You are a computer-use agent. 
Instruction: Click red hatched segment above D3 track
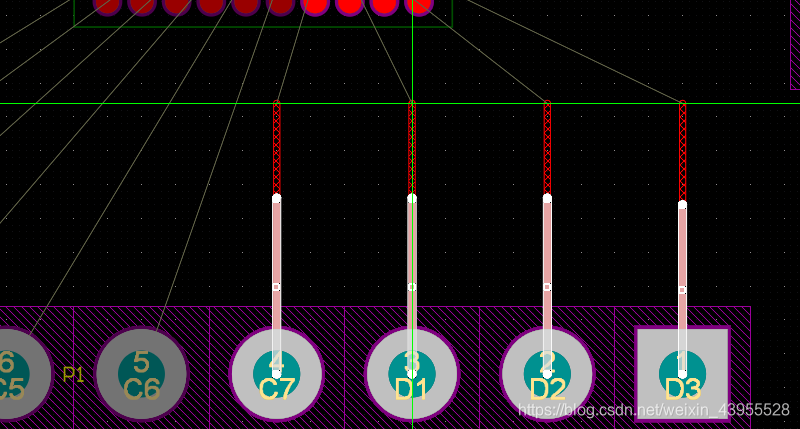point(682,150)
